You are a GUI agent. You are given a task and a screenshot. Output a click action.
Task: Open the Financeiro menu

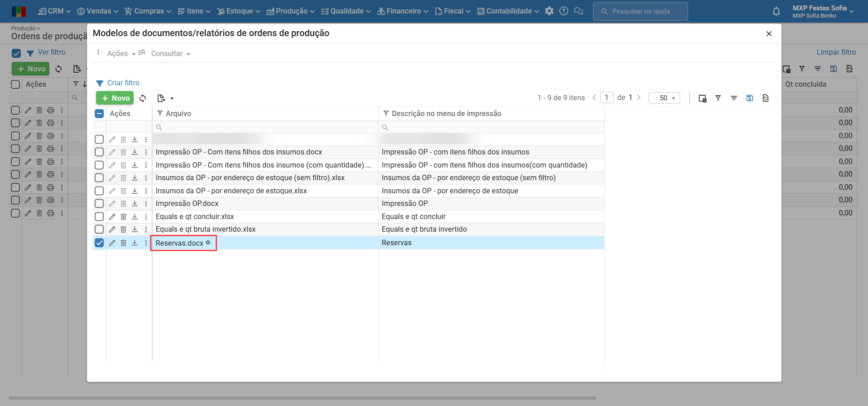403,11
